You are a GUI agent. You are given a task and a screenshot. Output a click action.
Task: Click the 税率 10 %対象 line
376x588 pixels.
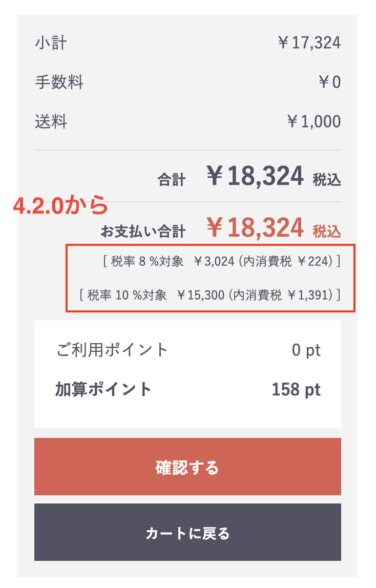[210, 295]
